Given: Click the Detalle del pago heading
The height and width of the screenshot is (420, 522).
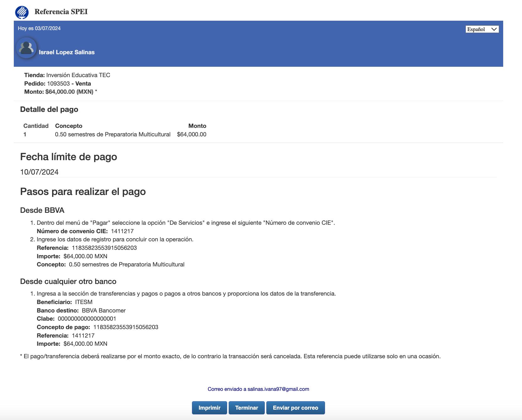Looking at the screenshot, I should pos(49,109).
